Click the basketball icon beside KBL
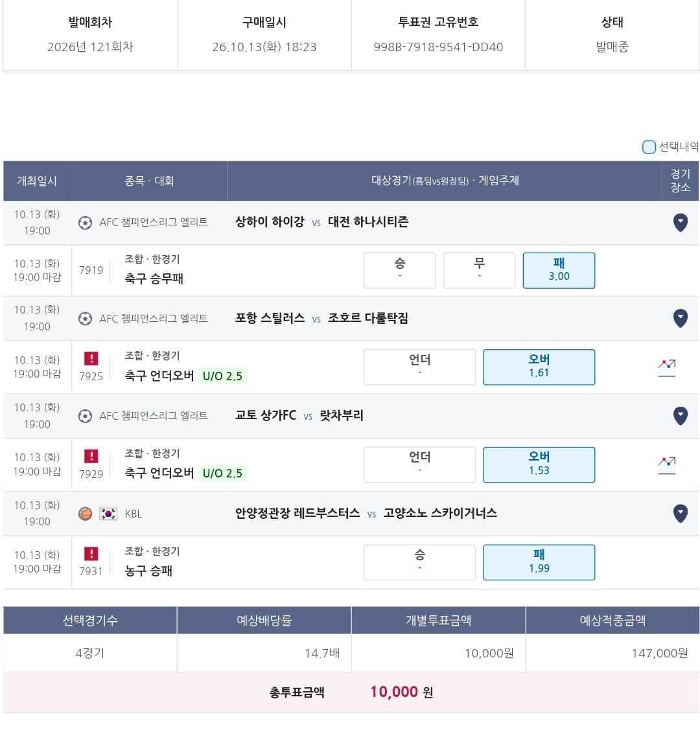 click(85, 514)
